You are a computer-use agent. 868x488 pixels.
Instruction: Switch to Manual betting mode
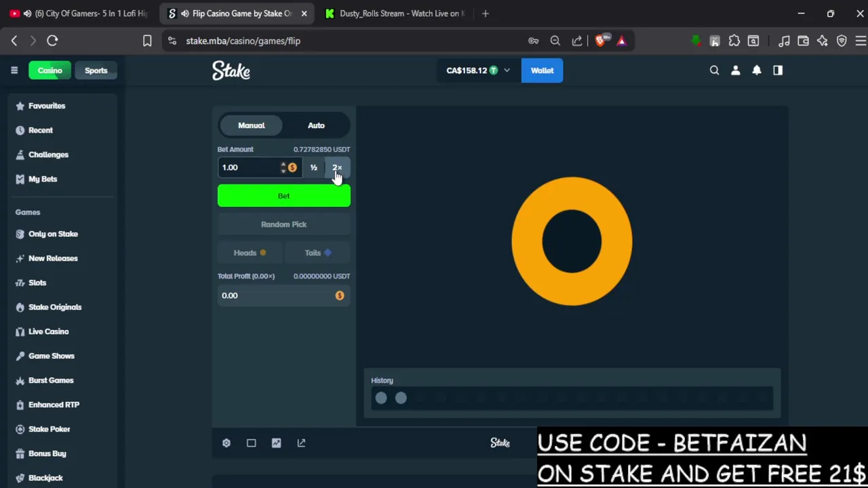tap(252, 125)
